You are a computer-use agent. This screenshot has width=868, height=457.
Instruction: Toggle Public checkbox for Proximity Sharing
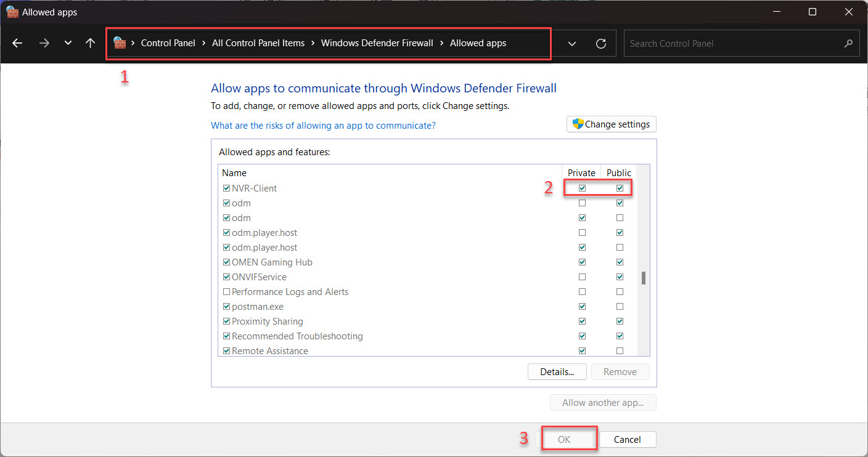point(620,322)
